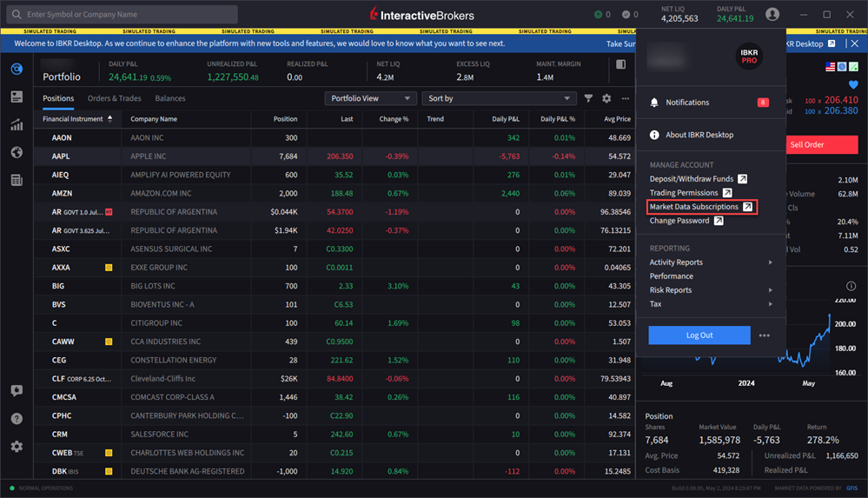Open the feedback chat sidebar icon
Image resolution: width=868 pixels, height=498 pixels.
17,390
